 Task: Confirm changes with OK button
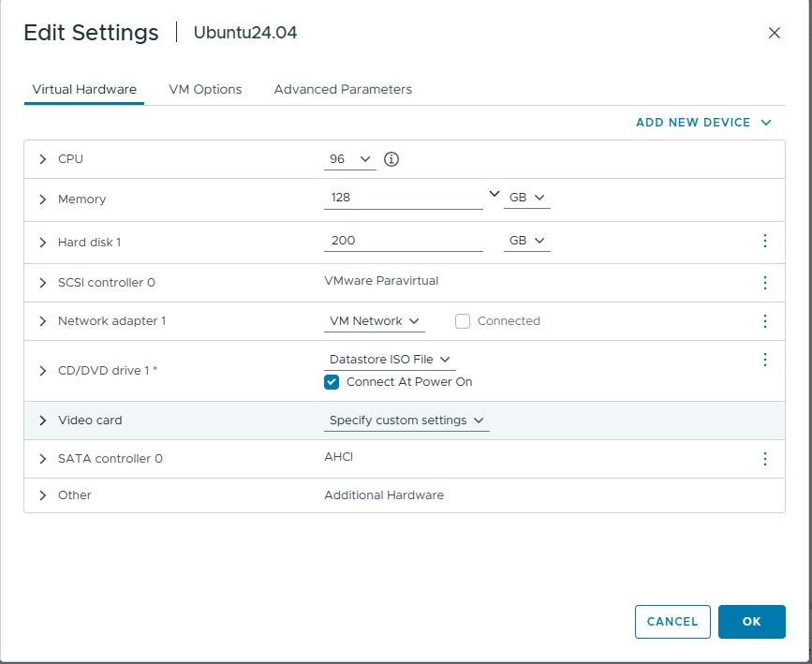click(752, 622)
